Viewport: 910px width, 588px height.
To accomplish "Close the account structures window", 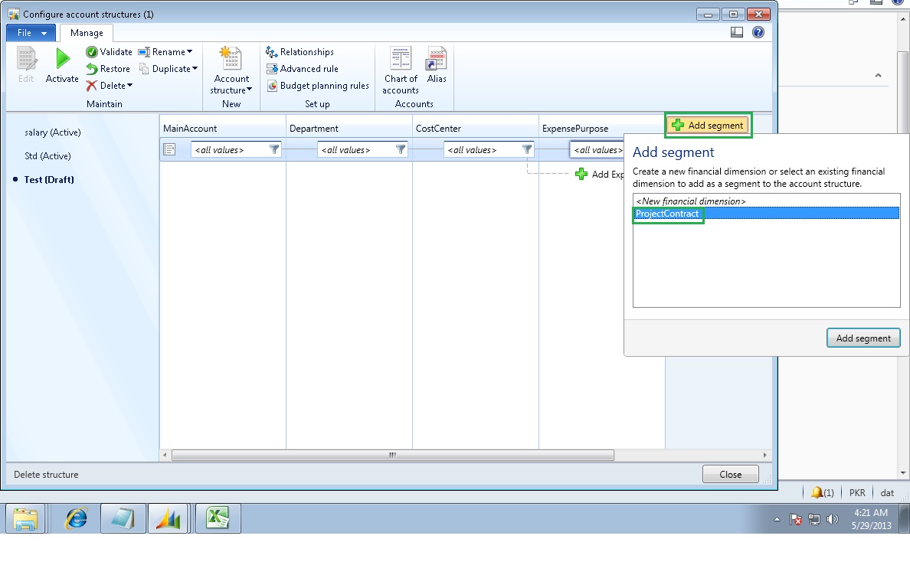I will 729,474.
